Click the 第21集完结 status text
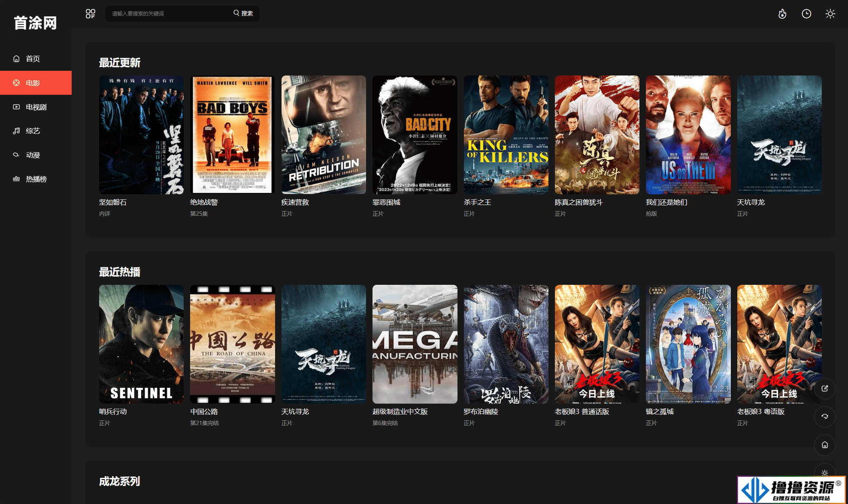This screenshot has height=504, width=848. coord(204,423)
